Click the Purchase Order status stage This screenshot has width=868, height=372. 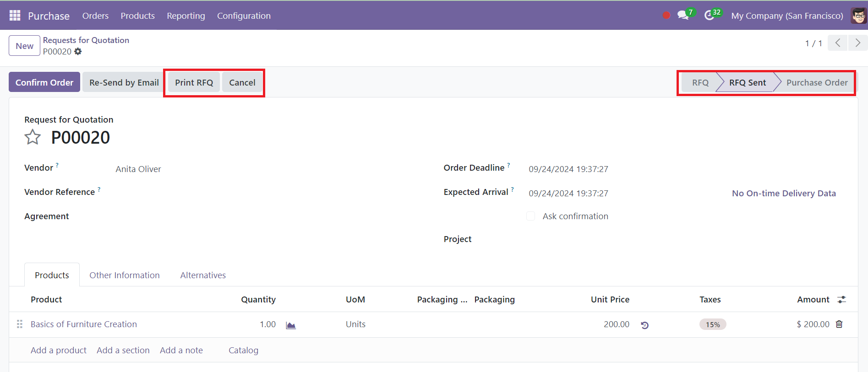tap(817, 82)
